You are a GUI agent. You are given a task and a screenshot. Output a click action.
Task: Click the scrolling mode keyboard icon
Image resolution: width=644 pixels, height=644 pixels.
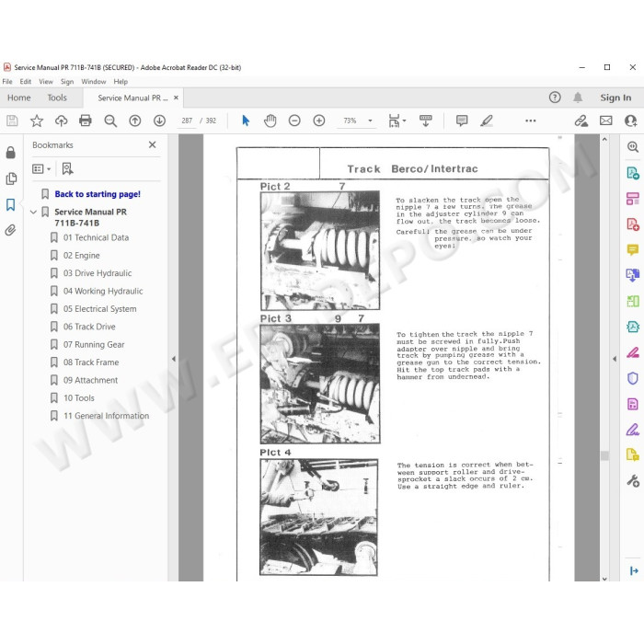pyautogui.click(x=425, y=121)
